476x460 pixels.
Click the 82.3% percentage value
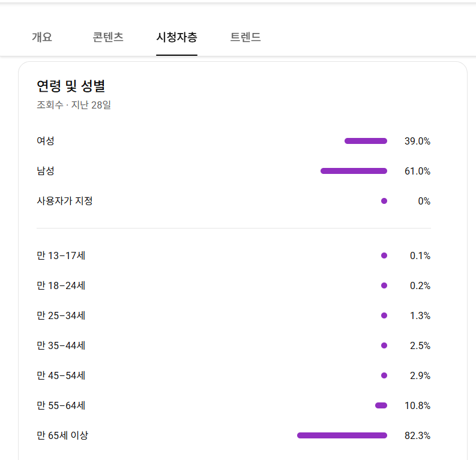[417, 435]
